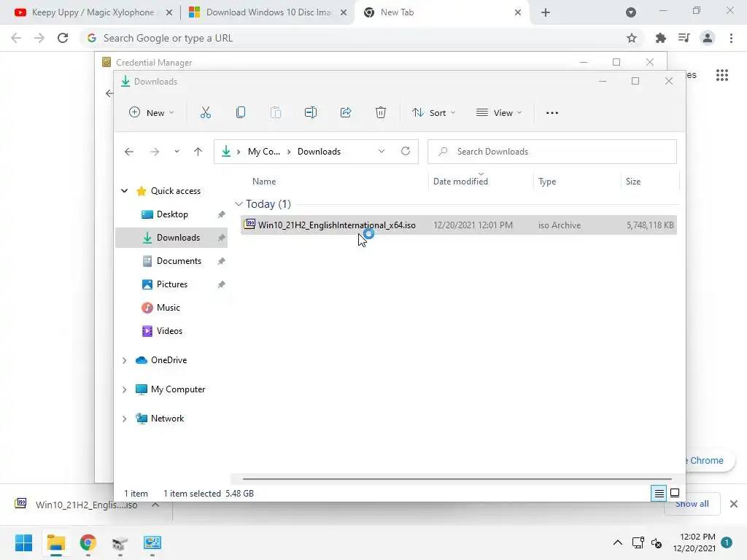Open Music in navigation pane

click(169, 308)
